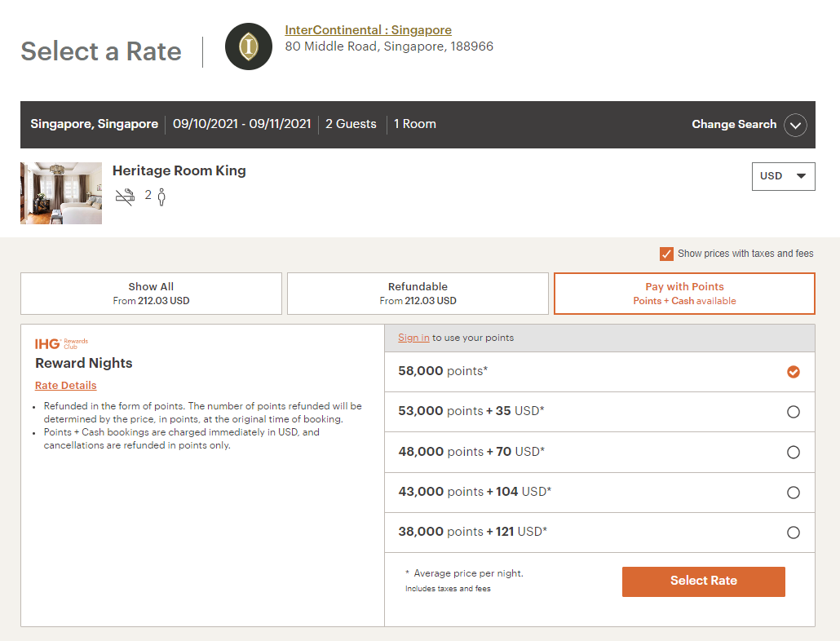Toggle Show prices with taxes and fees

point(666,254)
